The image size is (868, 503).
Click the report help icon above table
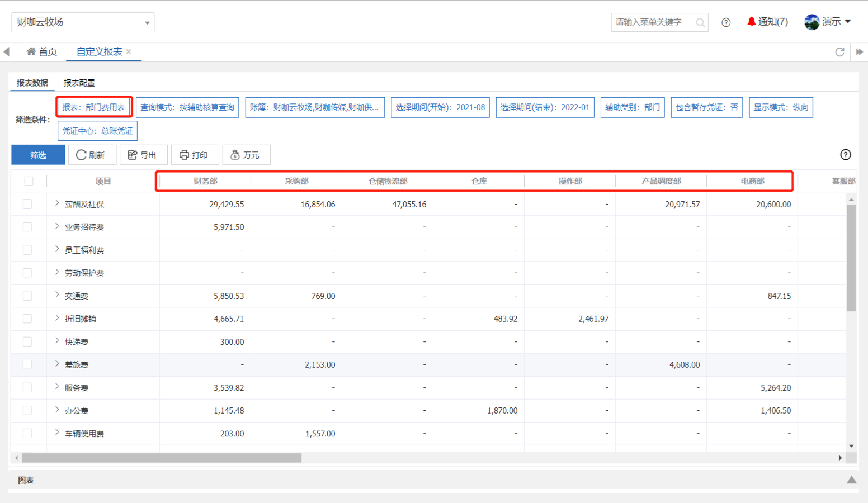845,155
